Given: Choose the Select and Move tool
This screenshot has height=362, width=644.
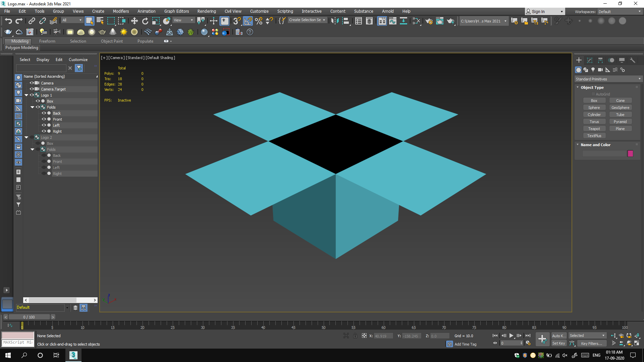Looking at the screenshot, I should coord(135,21).
